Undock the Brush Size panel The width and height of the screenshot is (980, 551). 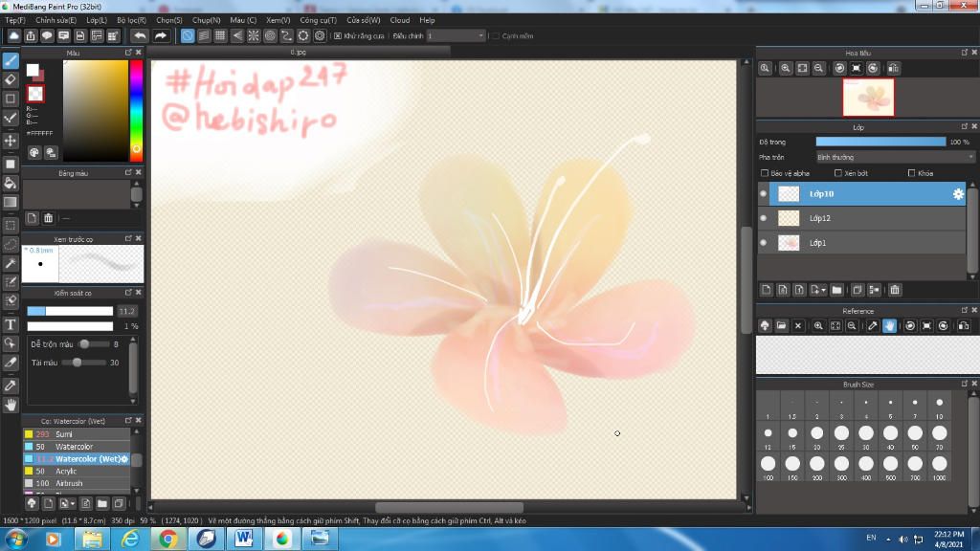[x=965, y=384]
